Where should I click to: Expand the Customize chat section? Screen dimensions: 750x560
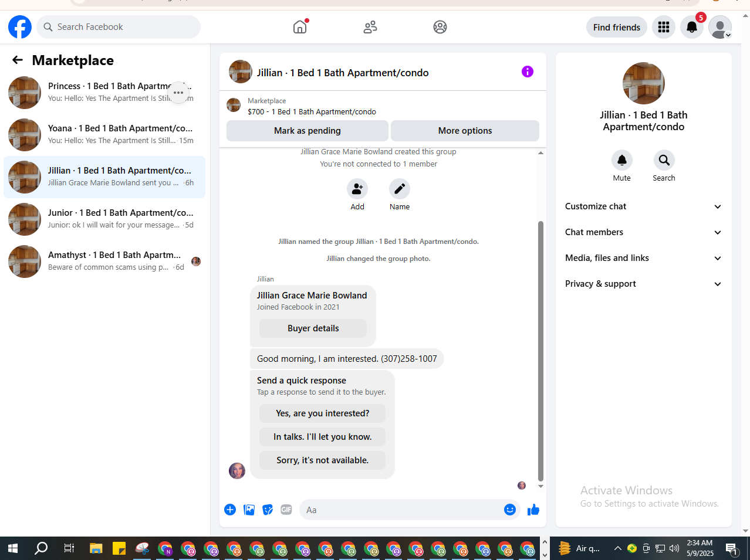pos(644,206)
